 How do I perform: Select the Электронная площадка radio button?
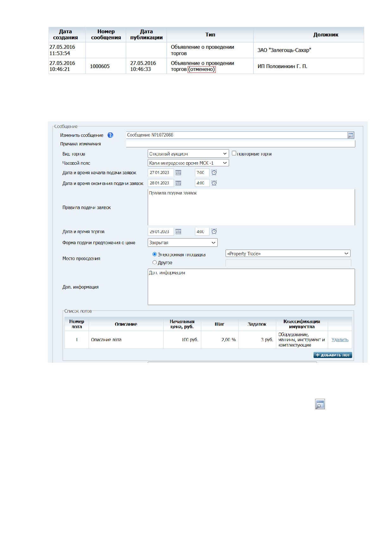click(154, 254)
